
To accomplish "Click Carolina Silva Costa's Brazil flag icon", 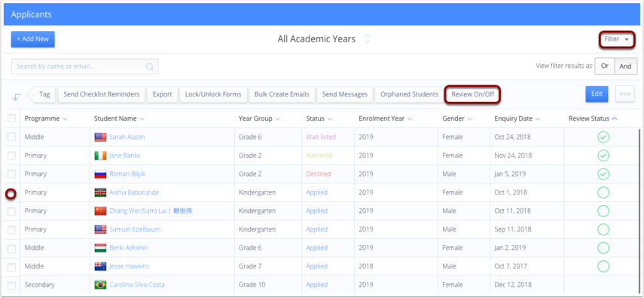I will coord(100,285).
